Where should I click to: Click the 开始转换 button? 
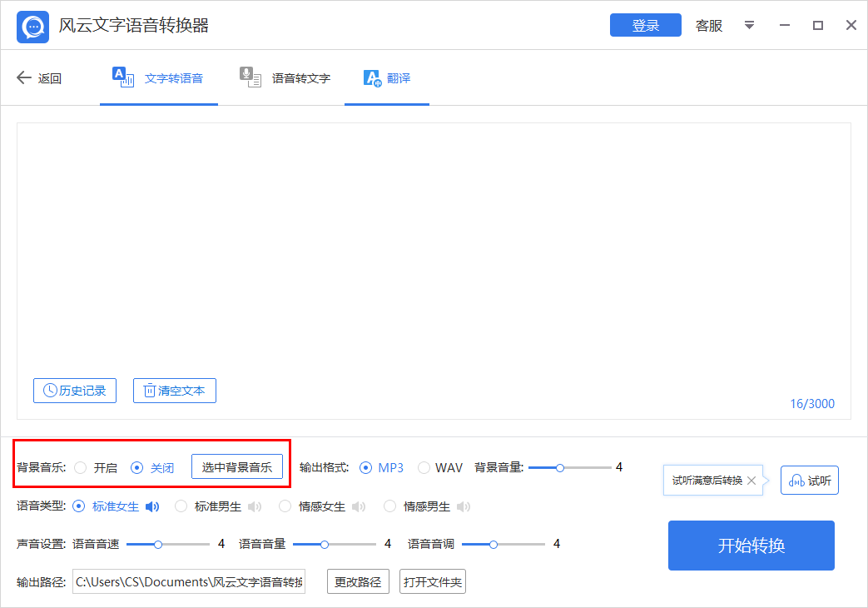pyautogui.click(x=750, y=546)
